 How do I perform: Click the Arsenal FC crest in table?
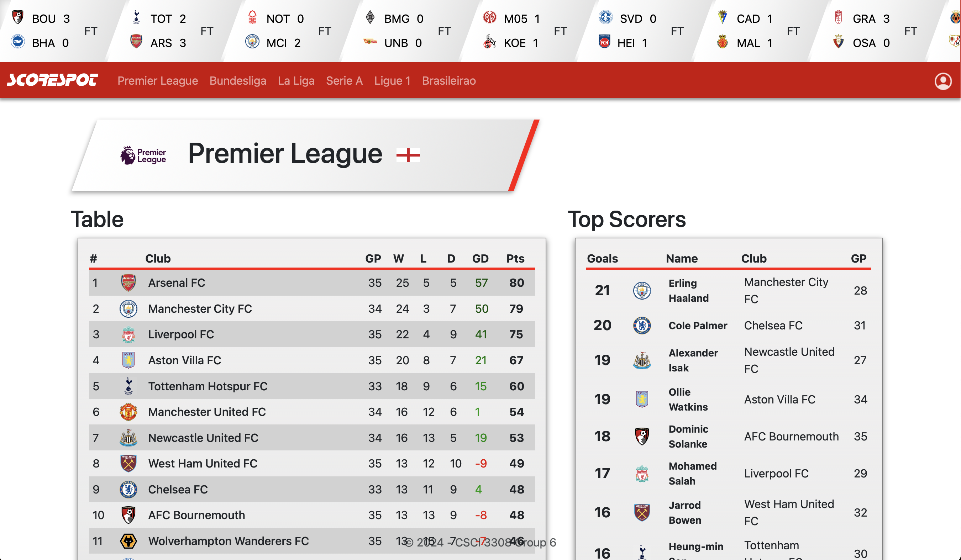pyautogui.click(x=128, y=283)
